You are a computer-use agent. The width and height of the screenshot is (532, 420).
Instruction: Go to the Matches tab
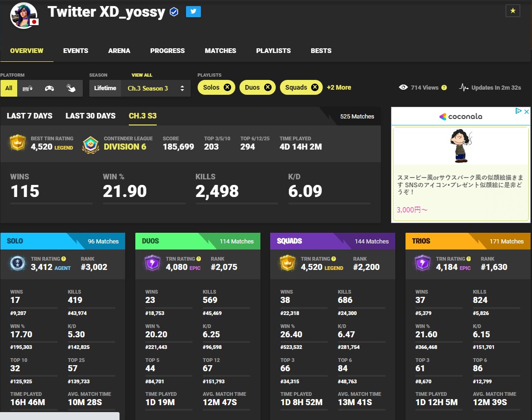point(220,51)
